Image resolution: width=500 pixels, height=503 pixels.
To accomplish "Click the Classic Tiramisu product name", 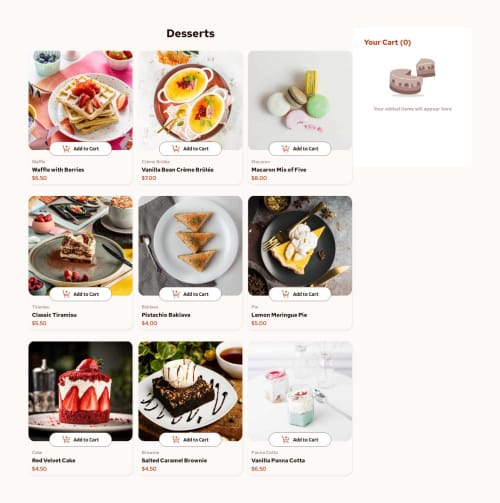I will pos(54,315).
